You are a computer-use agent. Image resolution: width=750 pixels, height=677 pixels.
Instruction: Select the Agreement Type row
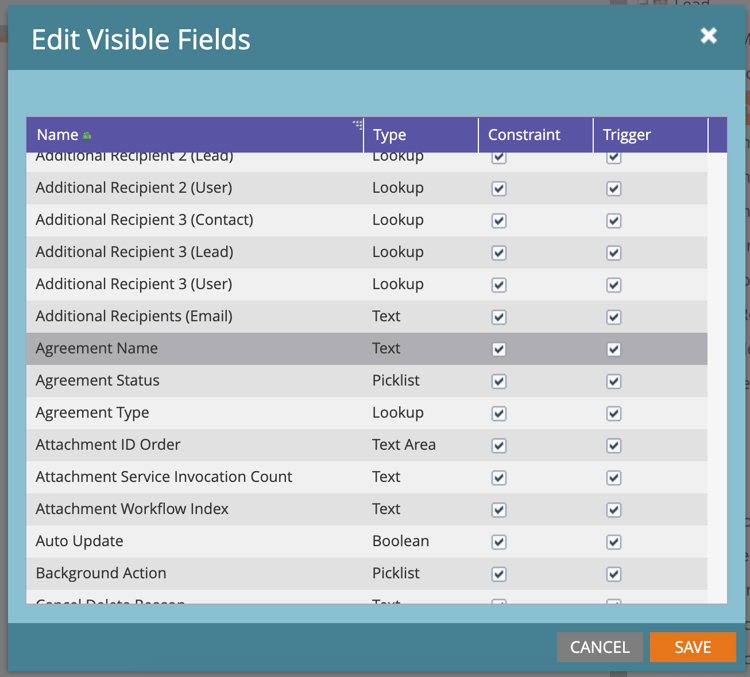[367, 413]
